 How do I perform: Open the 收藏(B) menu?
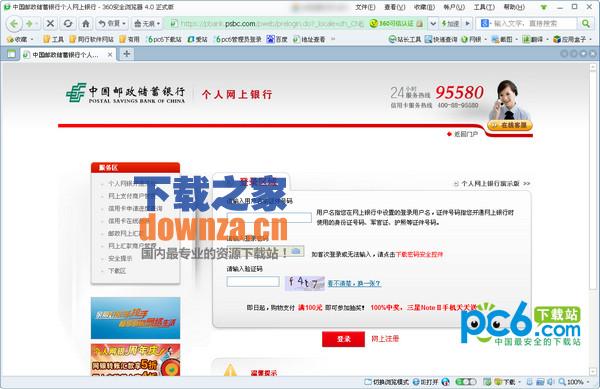(x=424, y=7)
